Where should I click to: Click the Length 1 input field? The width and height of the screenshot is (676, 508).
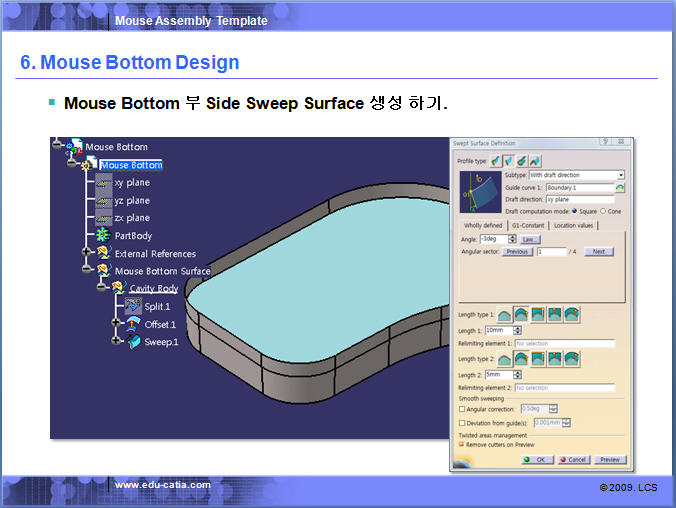click(x=497, y=330)
